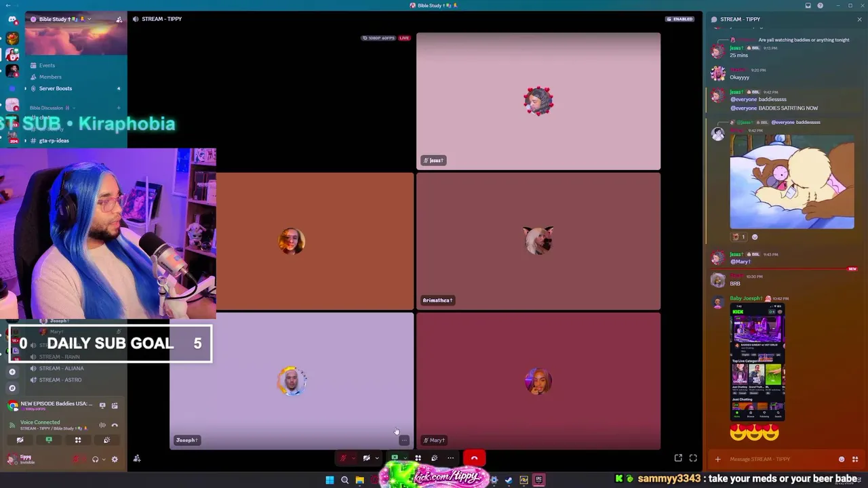Screen dimensions: 868x488
Task: Open soundboard icon in call control bar
Action: point(434,458)
